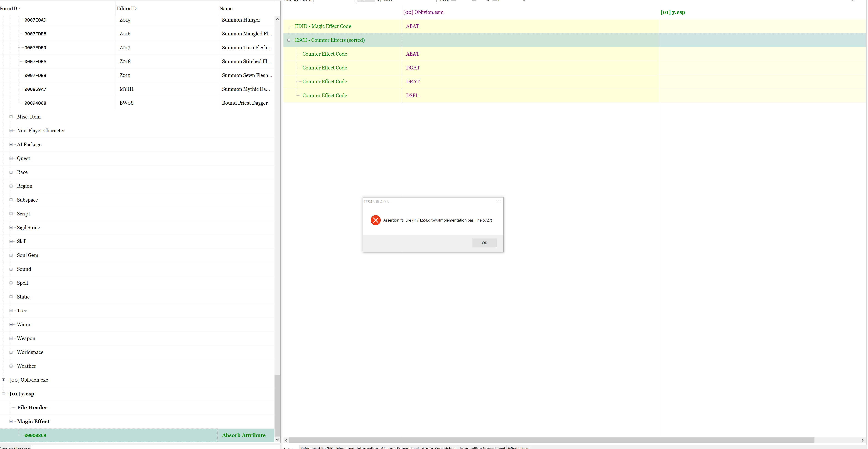Enable the Keep checkbox in the filter bar
The width and height of the screenshot is (868, 449).
(x=453, y=1)
